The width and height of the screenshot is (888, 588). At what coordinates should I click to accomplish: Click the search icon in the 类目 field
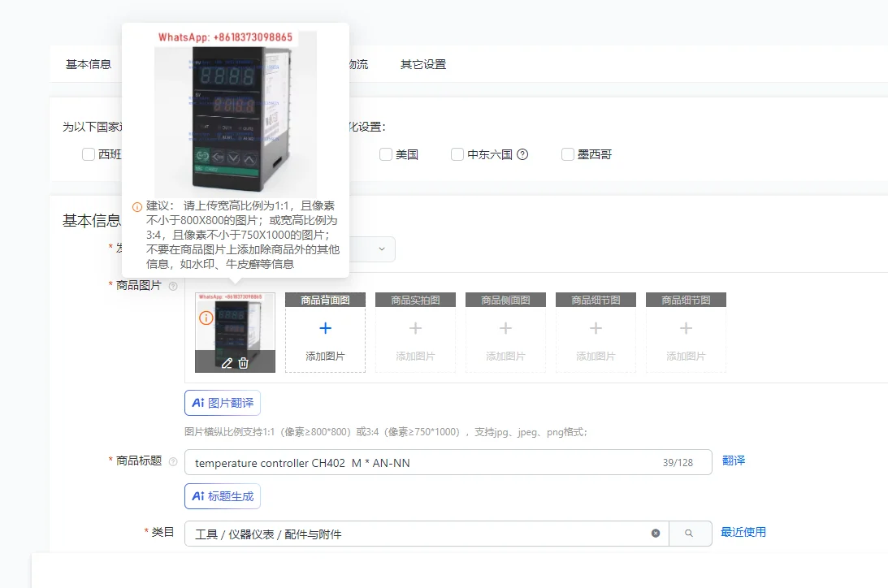click(x=689, y=533)
